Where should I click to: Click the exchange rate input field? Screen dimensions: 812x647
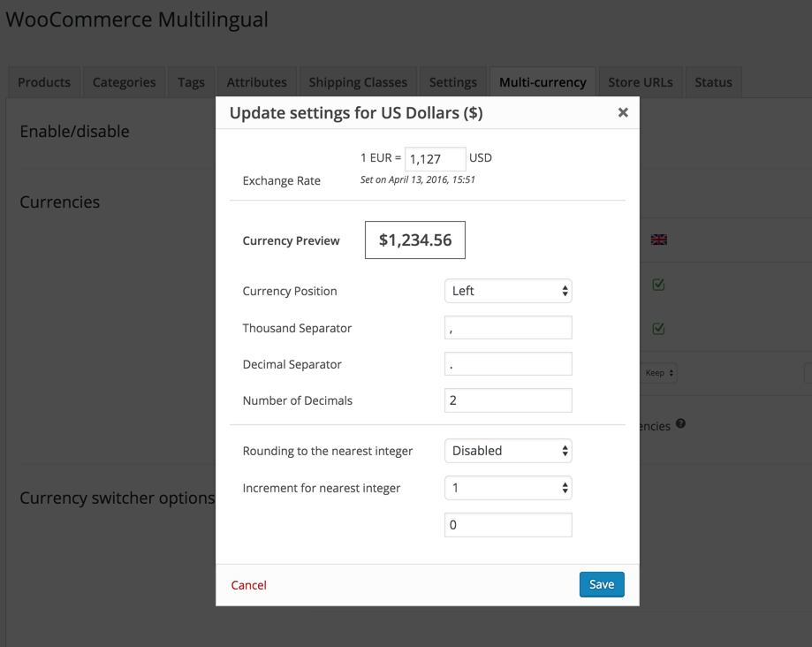(x=435, y=158)
